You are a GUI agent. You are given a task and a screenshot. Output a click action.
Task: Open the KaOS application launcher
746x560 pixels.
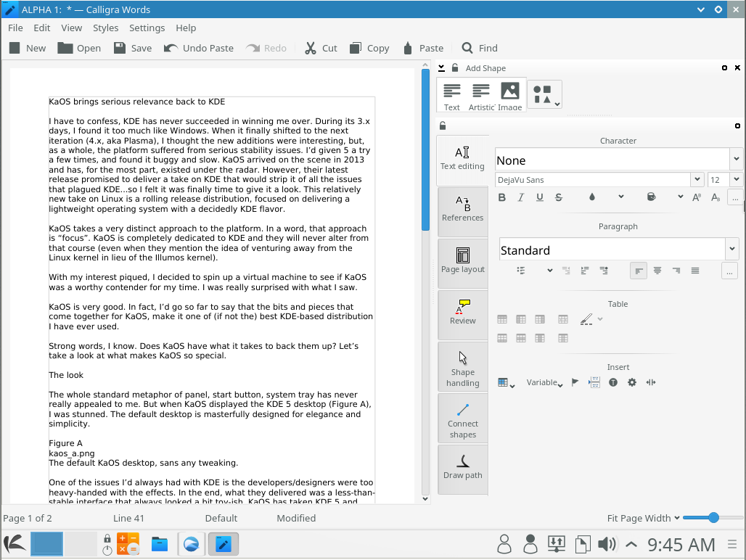15,544
